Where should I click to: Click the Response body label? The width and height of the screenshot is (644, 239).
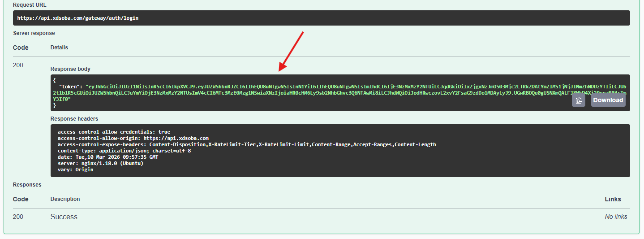point(70,69)
